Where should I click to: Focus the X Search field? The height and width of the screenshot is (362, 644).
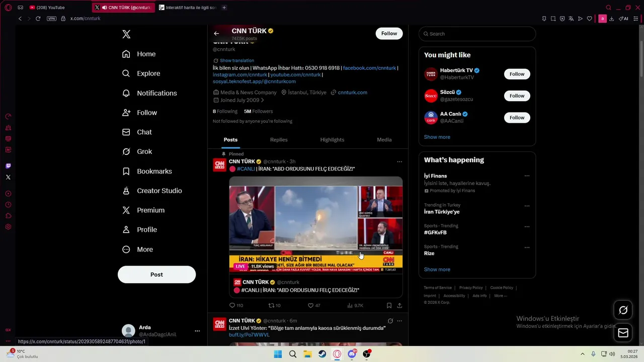point(477,34)
